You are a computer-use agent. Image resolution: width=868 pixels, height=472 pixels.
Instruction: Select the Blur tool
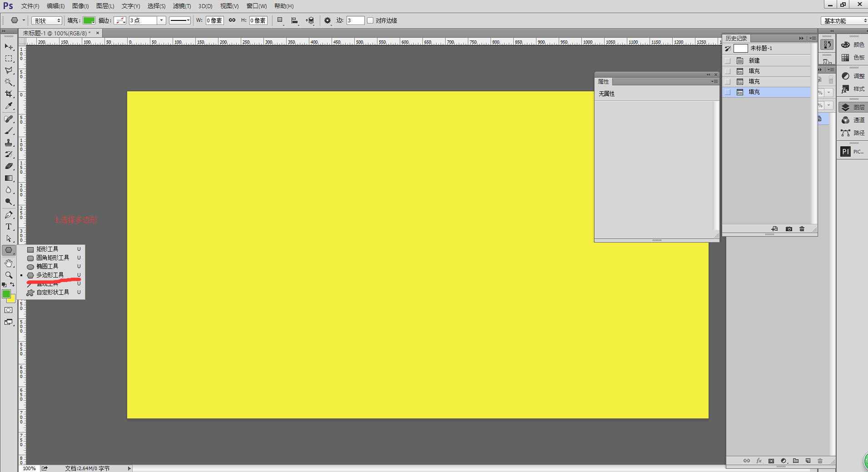[x=9, y=190]
